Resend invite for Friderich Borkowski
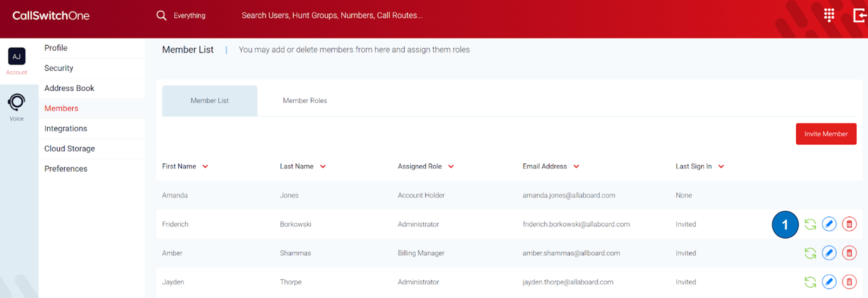This screenshot has height=298, width=868. pos(810,224)
